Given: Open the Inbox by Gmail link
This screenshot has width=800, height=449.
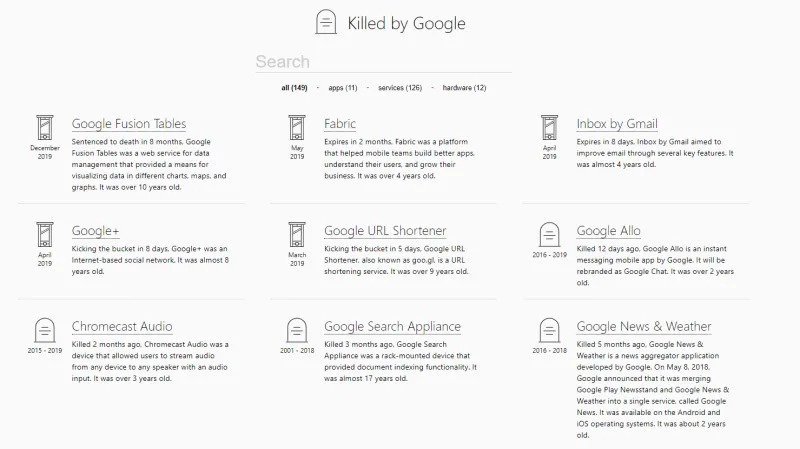Looking at the screenshot, I should point(617,124).
